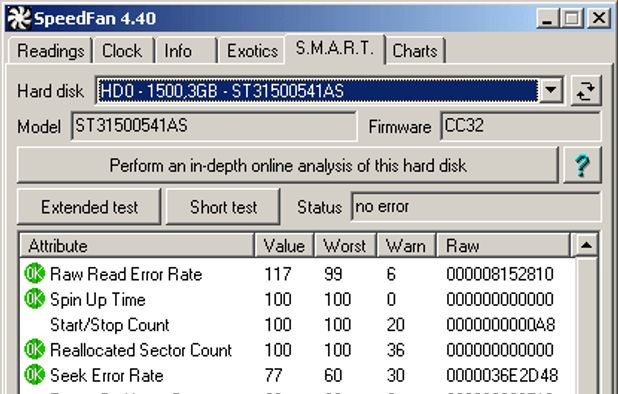This screenshot has width=618, height=394.
Task: Click raw value 0000000000A8
Action: 501,324
